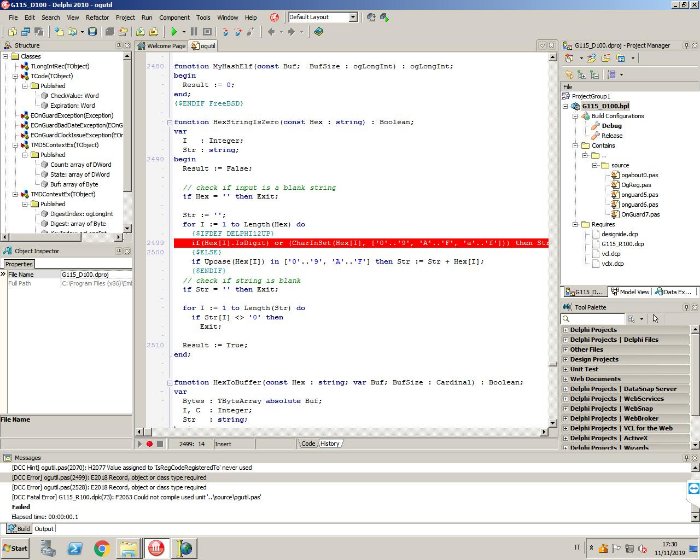
Task: Pin the Tool Palette panel
Action: tap(686, 307)
